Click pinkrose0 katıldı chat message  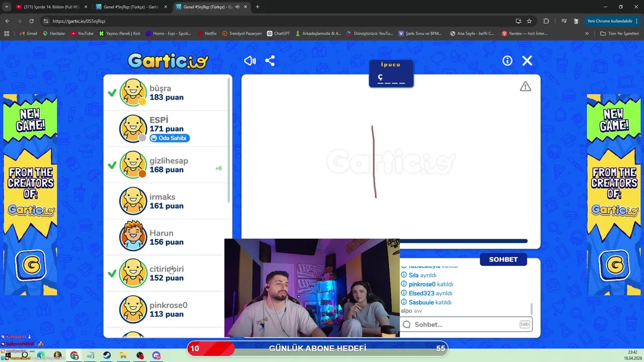pos(427,284)
